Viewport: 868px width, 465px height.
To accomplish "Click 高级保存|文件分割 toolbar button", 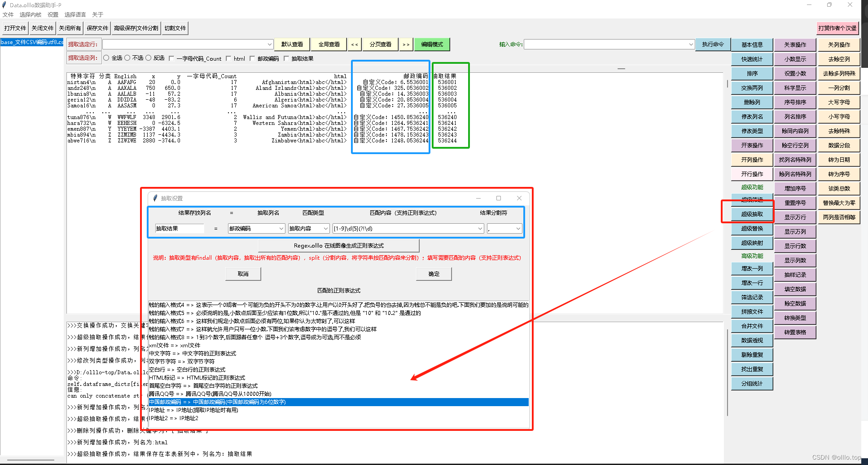I will (136, 28).
